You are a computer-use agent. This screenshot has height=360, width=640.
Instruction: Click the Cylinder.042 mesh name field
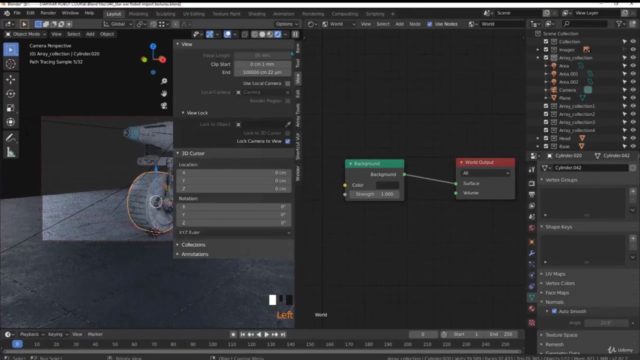point(590,168)
